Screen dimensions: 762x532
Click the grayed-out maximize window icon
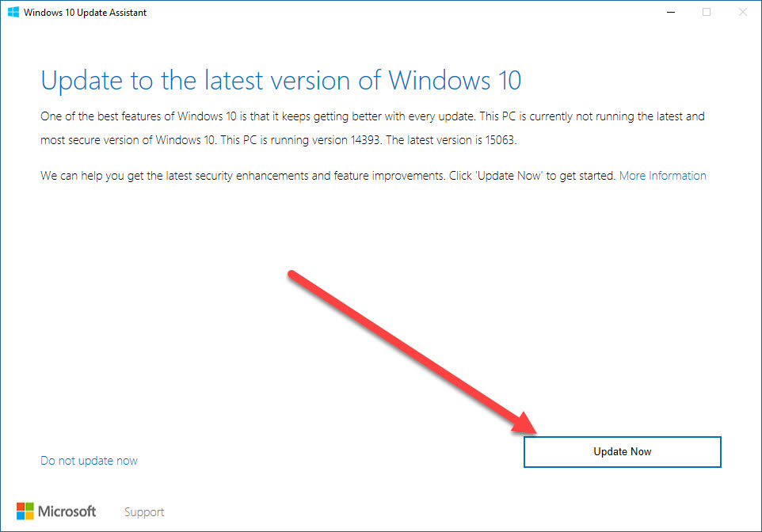[x=707, y=12]
